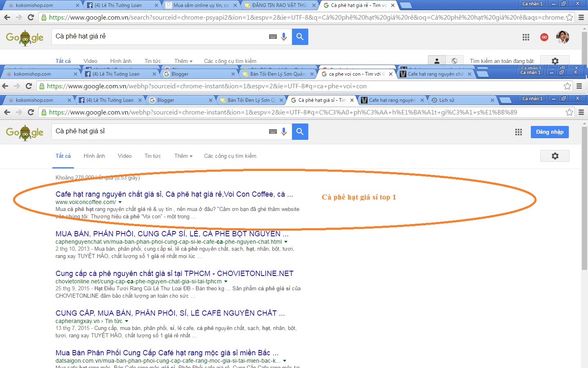The width and height of the screenshot is (588, 368).
Task: Bookmark the 'Cà phê hạt giá sỉ' page with the star icon
Action: pyautogui.click(x=569, y=112)
